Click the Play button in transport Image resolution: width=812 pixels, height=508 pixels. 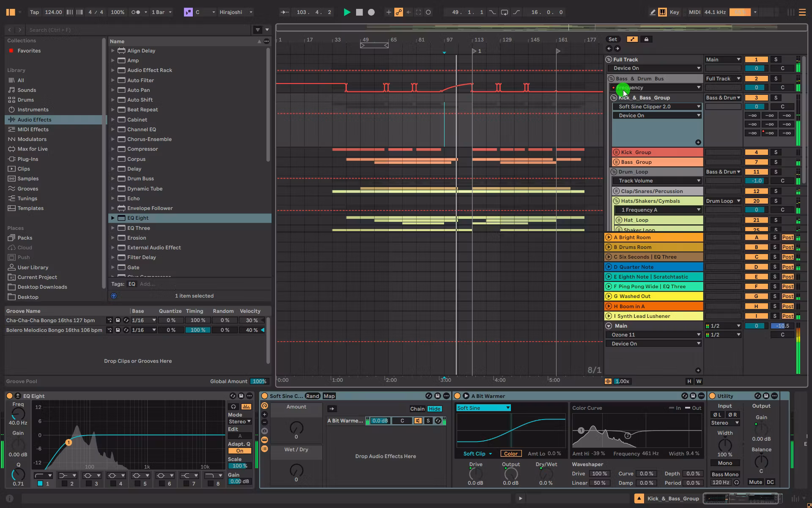(x=347, y=12)
